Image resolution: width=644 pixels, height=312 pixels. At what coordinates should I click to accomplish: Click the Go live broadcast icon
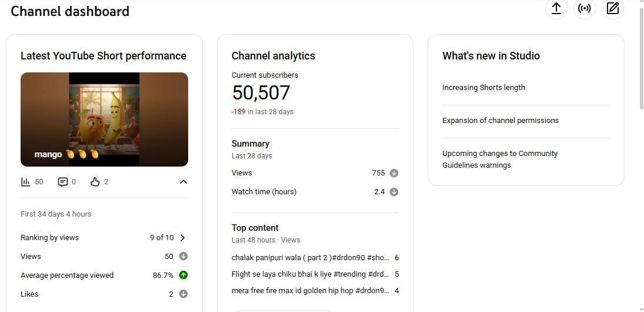pos(585,8)
